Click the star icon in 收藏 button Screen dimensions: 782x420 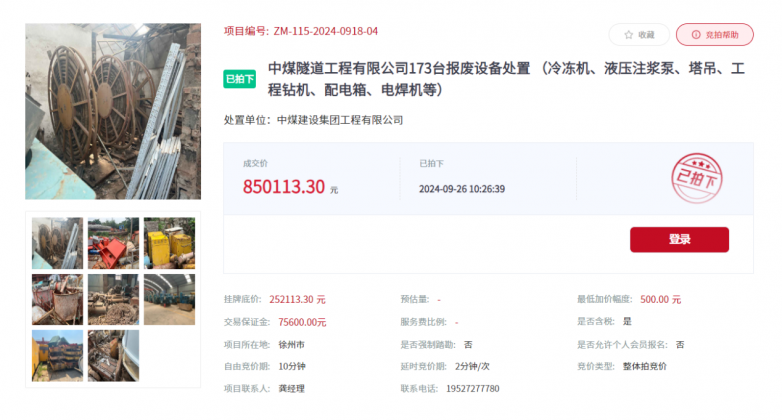tap(628, 35)
